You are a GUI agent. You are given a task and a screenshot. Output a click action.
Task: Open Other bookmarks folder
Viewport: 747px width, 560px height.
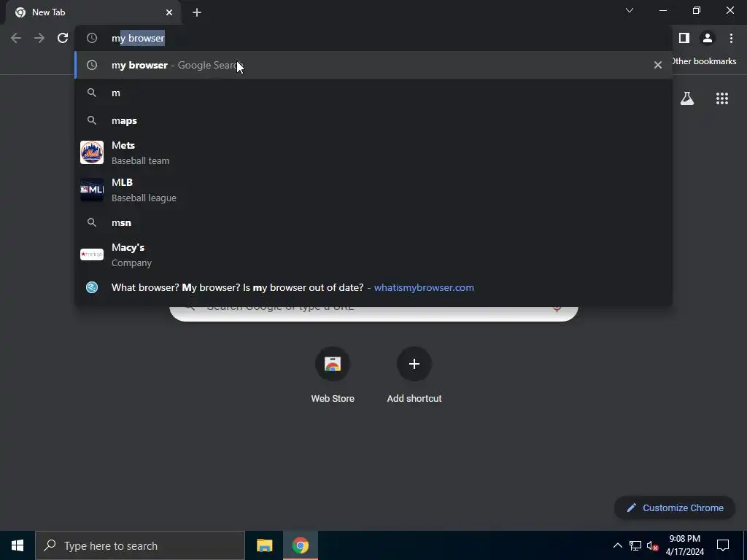coord(704,61)
